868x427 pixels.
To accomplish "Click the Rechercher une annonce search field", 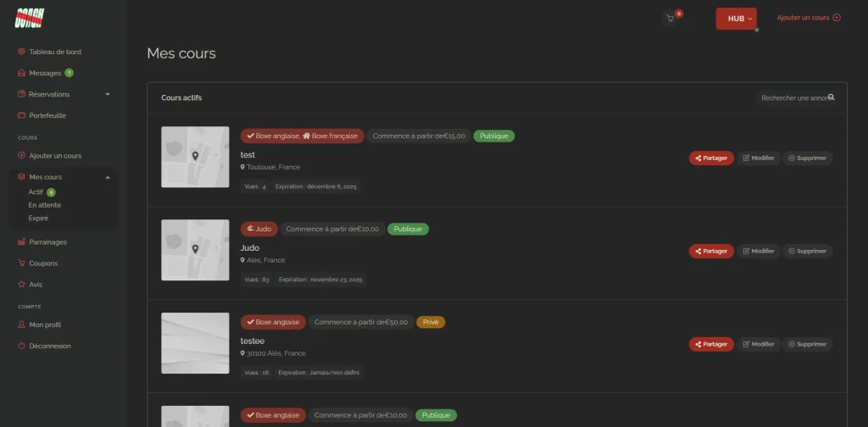I will (x=797, y=98).
